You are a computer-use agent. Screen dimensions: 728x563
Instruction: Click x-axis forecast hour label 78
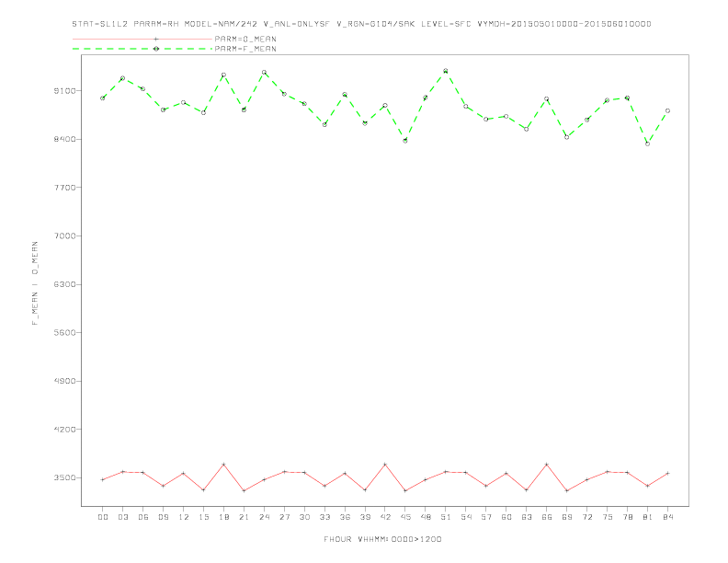point(627,517)
